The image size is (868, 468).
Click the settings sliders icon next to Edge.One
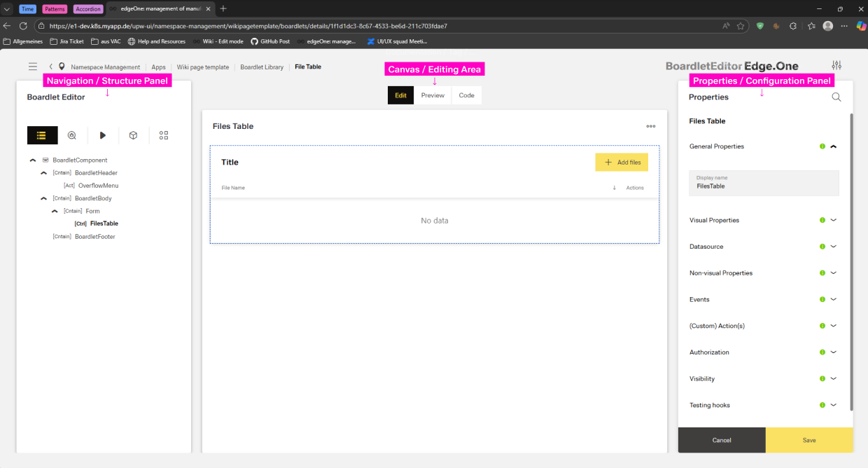[836, 64]
